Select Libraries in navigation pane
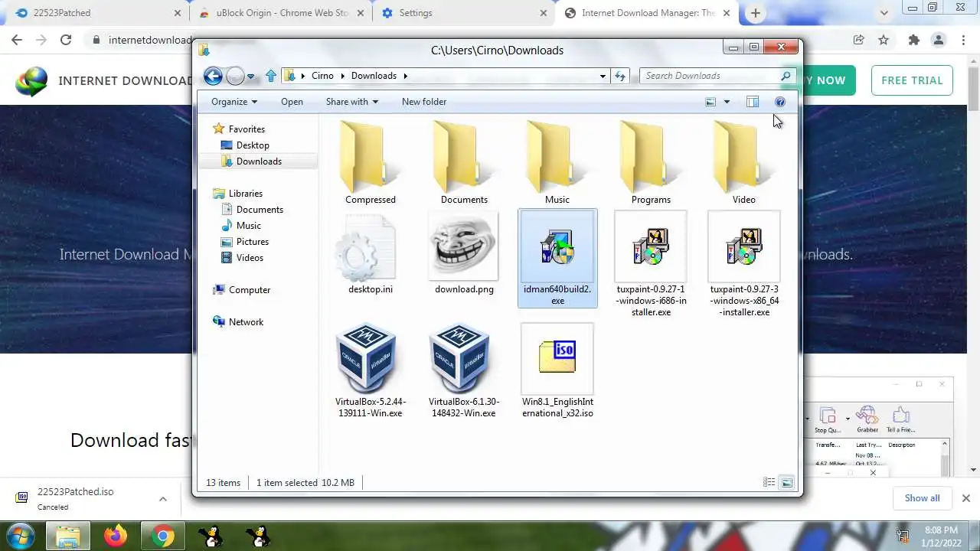The width and height of the screenshot is (980, 551). tap(238, 194)
